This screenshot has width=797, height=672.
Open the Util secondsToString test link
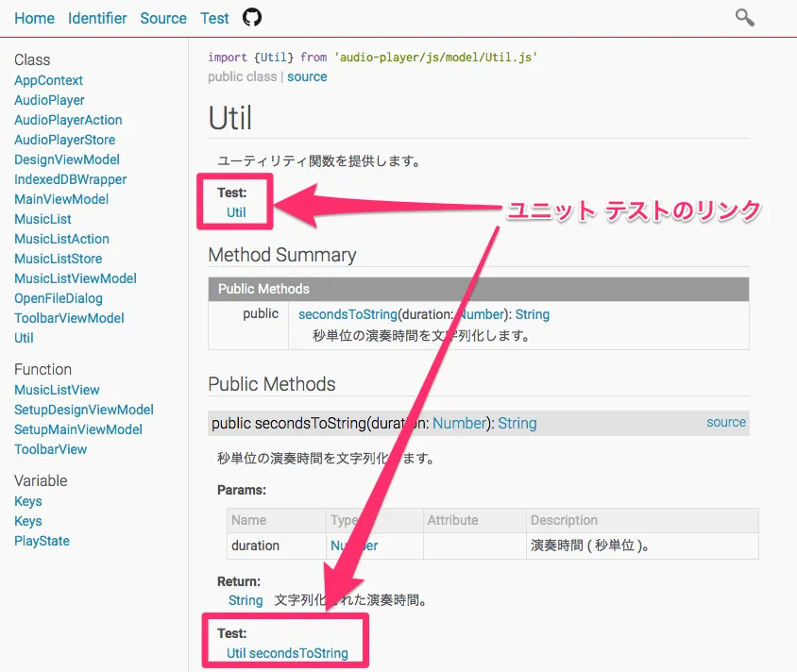pos(287,653)
